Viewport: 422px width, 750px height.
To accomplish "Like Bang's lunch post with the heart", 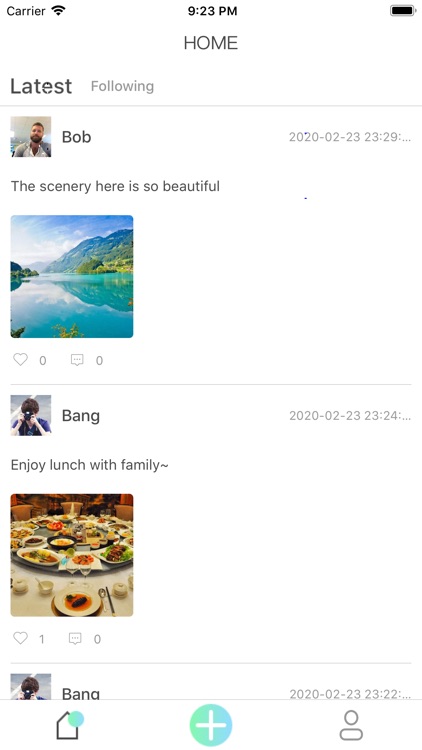I will click(21, 638).
